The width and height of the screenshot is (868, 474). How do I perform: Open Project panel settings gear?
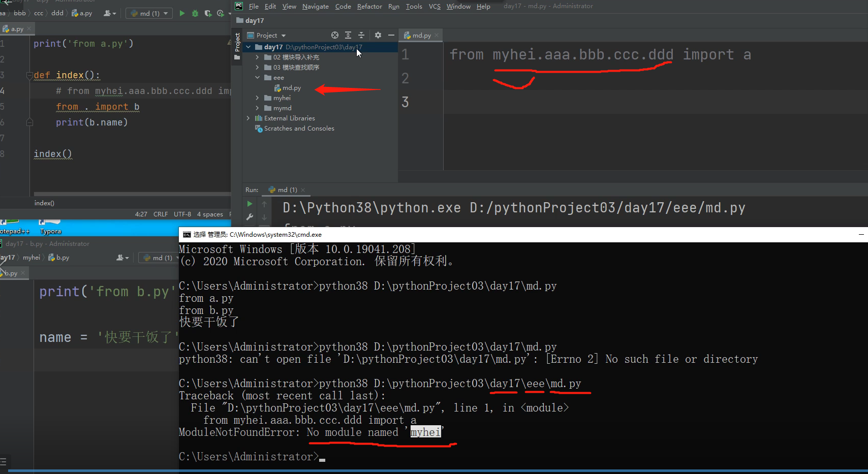(x=378, y=35)
